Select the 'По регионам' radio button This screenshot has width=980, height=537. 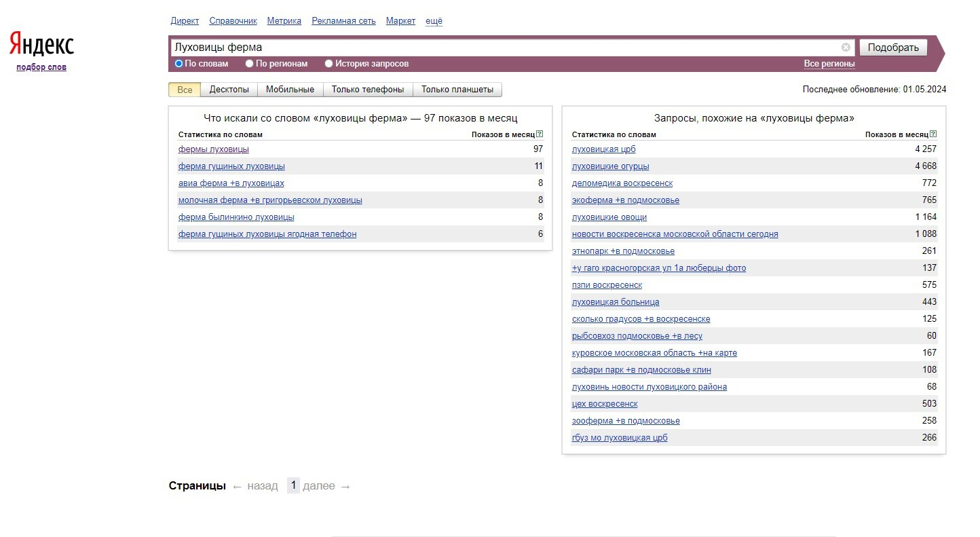click(250, 64)
